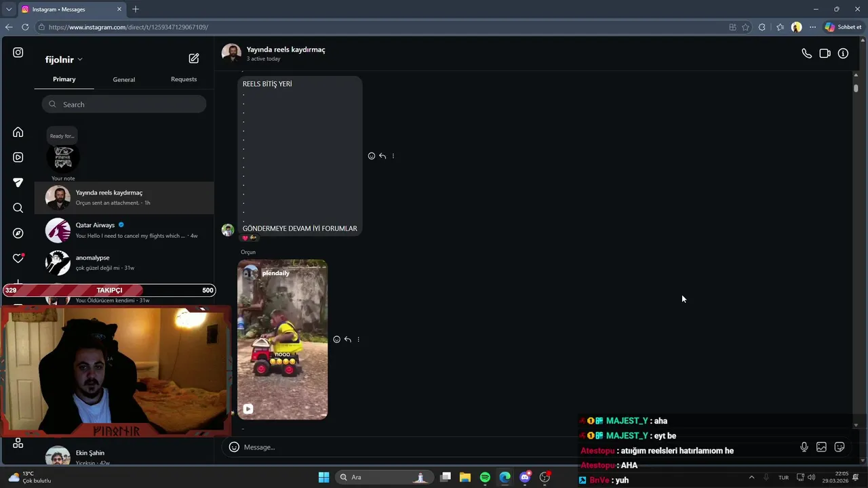
Task: Expand the fijolnir account switcher
Action: [x=64, y=60]
